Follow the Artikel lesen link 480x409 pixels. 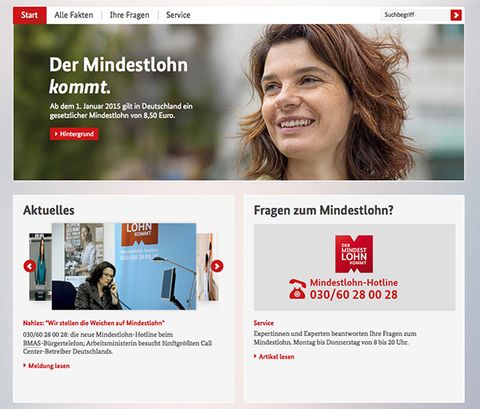274,357
